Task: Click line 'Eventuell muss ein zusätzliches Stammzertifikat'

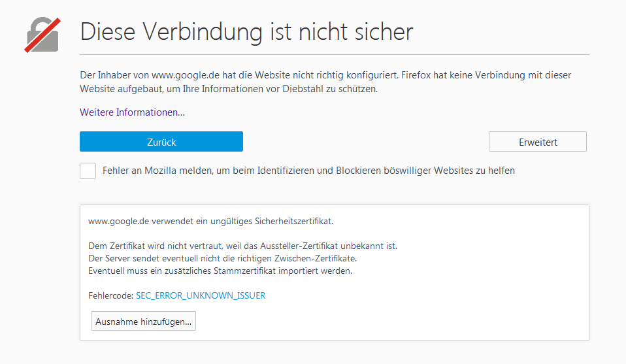Action: [x=220, y=271]
